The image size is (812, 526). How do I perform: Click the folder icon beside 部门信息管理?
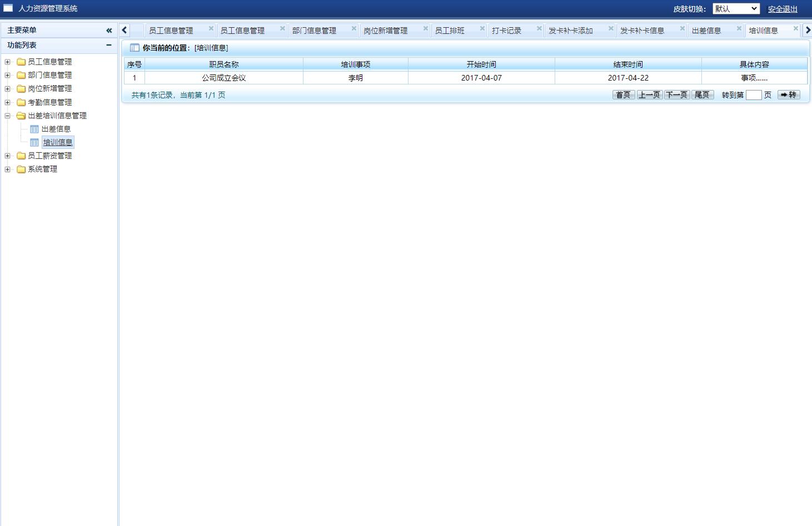[21, 75]
